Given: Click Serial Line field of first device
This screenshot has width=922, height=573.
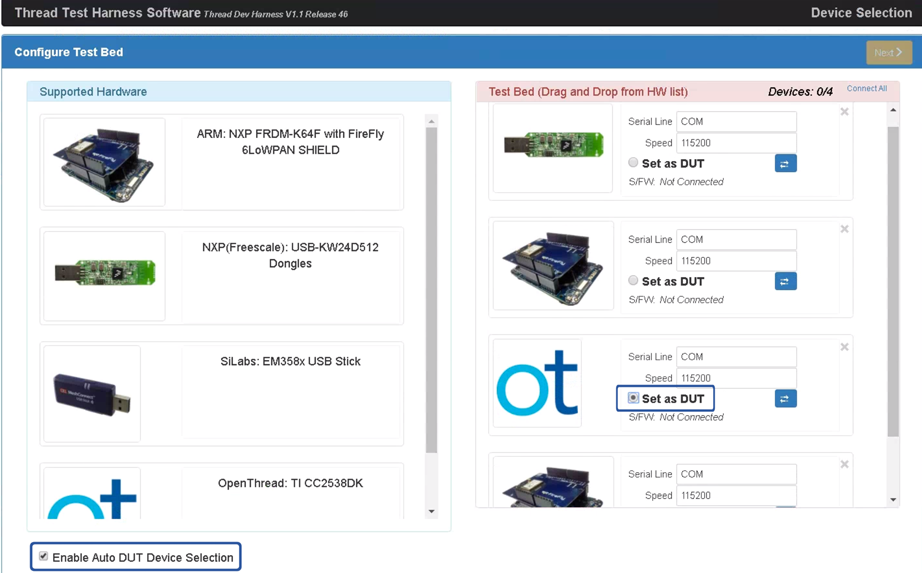Looking at the screenshot, I should [736, 121].
